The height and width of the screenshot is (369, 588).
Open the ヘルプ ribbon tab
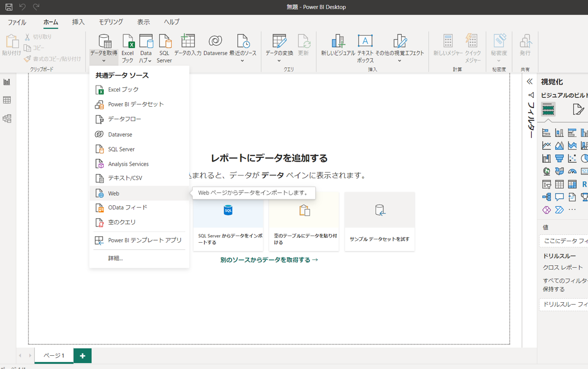tap(171, 22)
